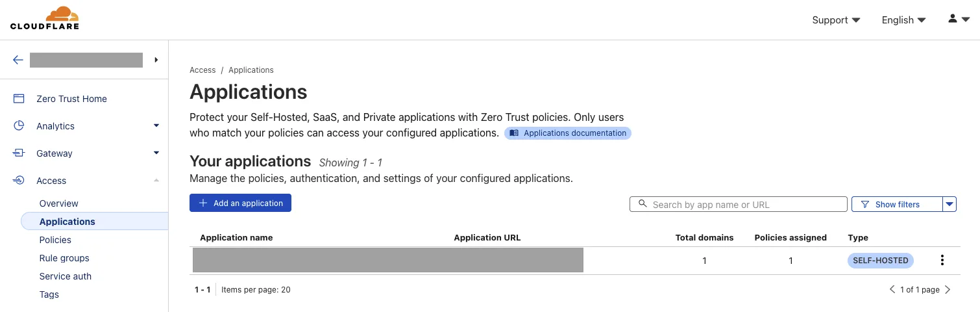
Task: Go to next page chevron
Action: (948, 290)
